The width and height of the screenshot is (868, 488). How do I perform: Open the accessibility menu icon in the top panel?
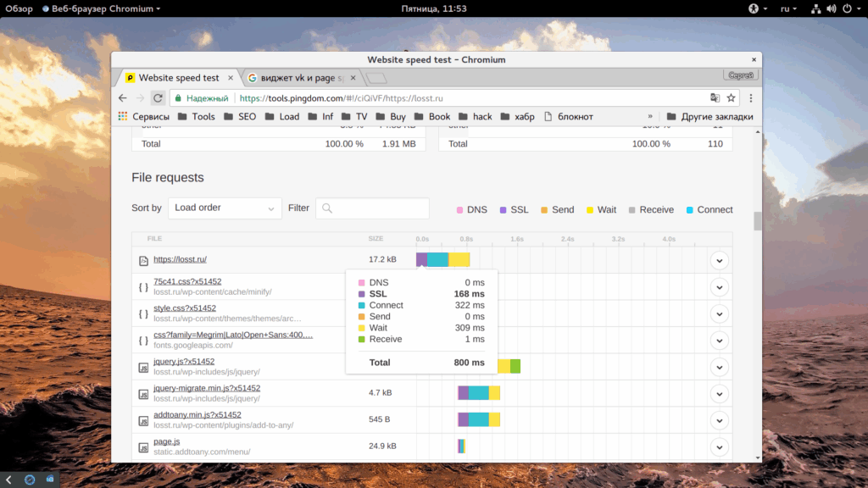(754, 8)
